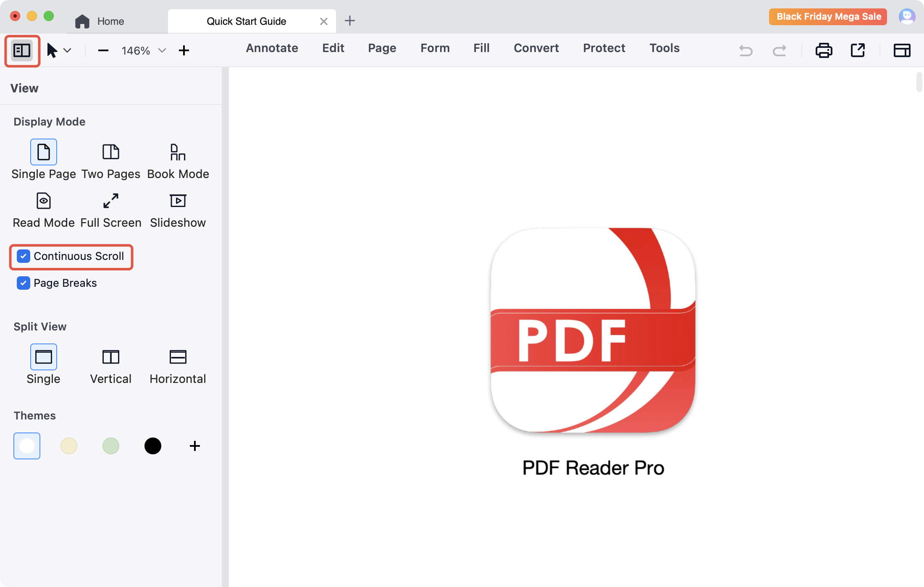Image resolution: width=924 pixels, height=587 pixels.
Task: Click the print icon
Action: click(824, 50)
